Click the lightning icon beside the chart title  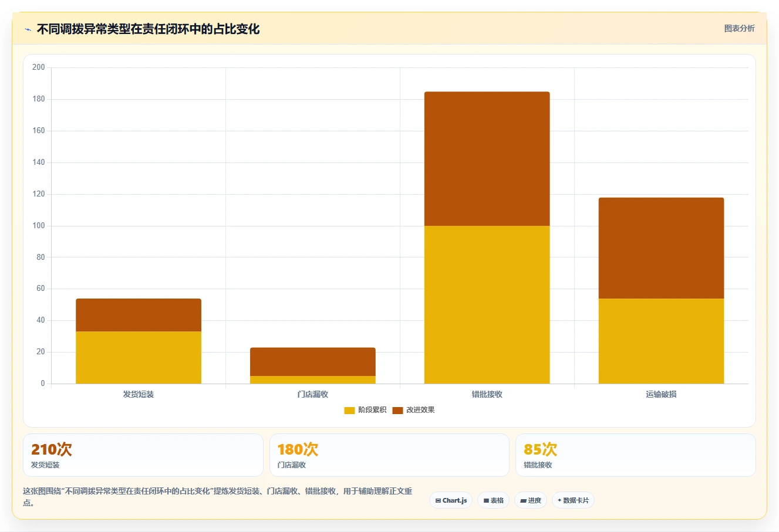28,29
